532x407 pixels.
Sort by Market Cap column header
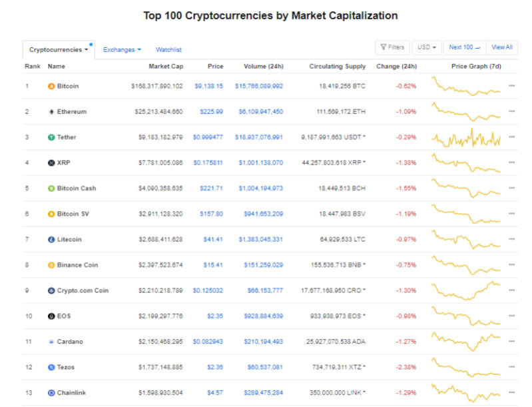[x=166, y=67]
